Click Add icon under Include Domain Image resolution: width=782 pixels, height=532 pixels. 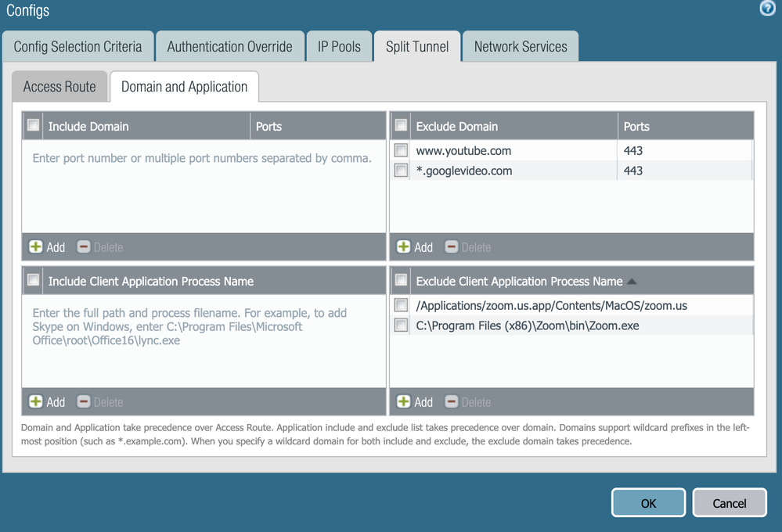pyautogui.click(x=36, y=247)
